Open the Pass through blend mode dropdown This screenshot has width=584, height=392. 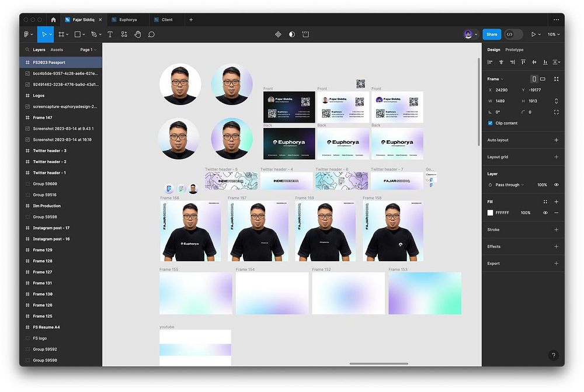coord(509,185)
